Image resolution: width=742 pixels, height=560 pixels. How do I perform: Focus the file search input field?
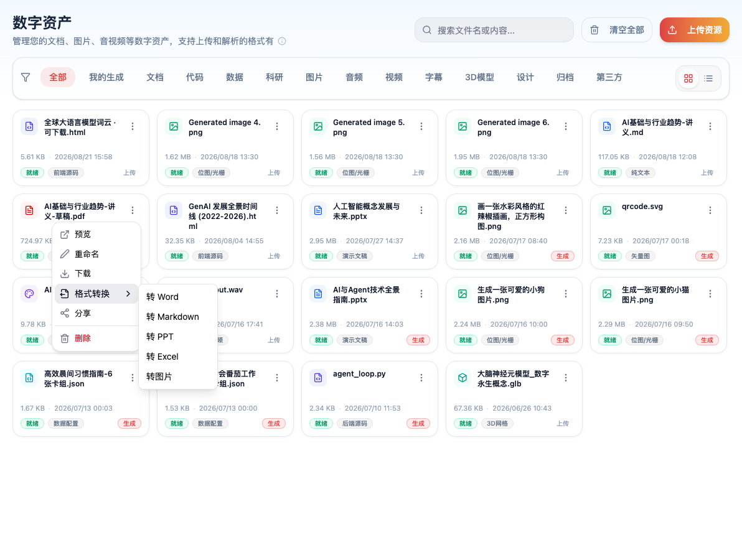(494, 30)
